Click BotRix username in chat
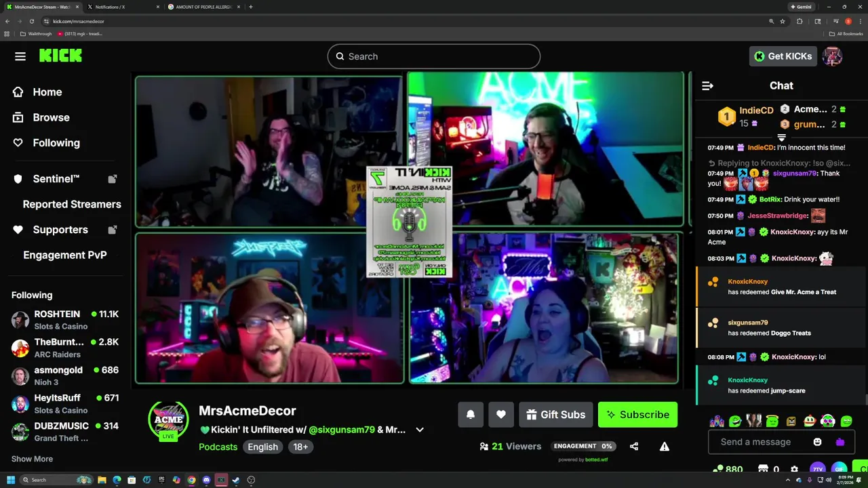This screenshot has width=868, height=488. click(x=770, y=199)
